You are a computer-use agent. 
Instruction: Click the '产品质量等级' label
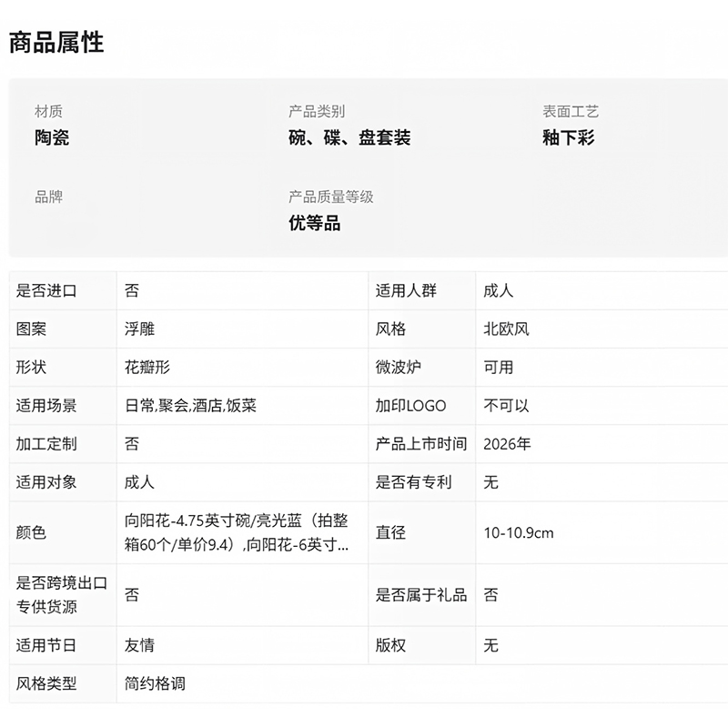[330, 197]
